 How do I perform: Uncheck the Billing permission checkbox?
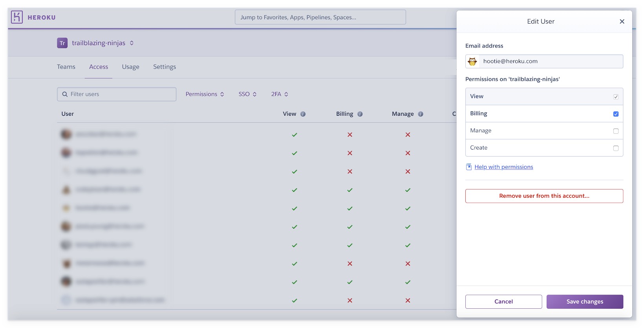[616, 114]
